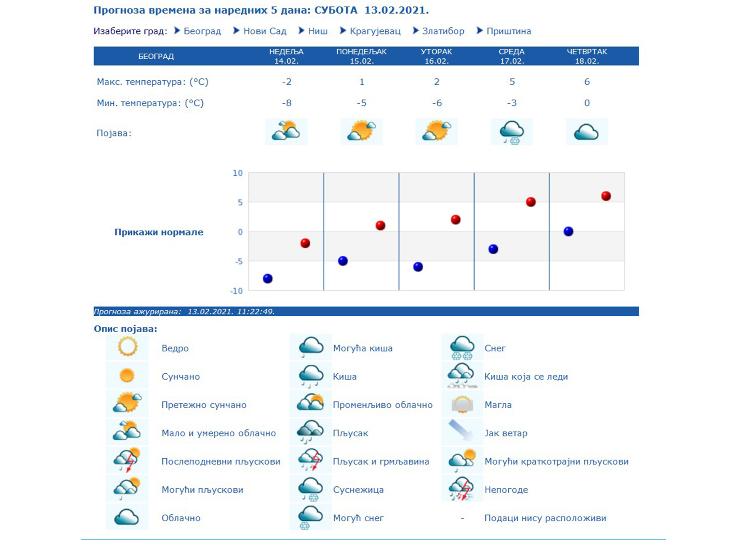This screenshot has width=756, height=540.
Task: Click the Претежно сунчано legend icon
Action: click(127, 404)
